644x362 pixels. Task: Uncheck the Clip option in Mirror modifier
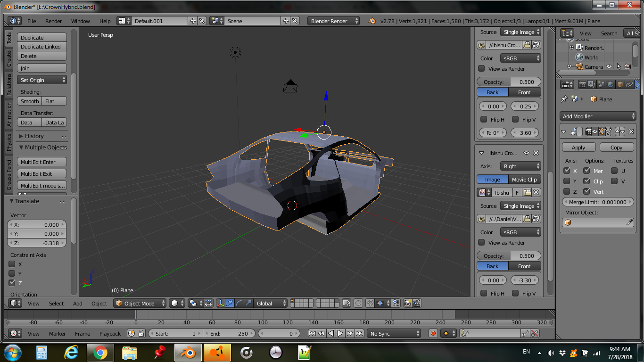(x=586, y=181)
